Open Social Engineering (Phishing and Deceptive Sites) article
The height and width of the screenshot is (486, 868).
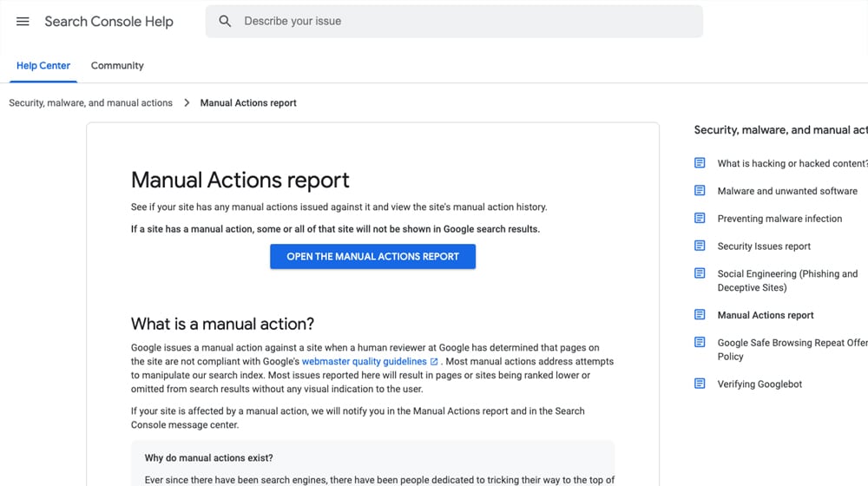[787, 280]
